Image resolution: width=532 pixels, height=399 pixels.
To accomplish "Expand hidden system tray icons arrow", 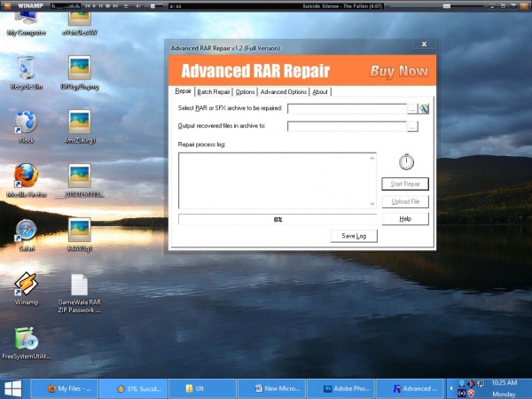I will pos(451,388).
